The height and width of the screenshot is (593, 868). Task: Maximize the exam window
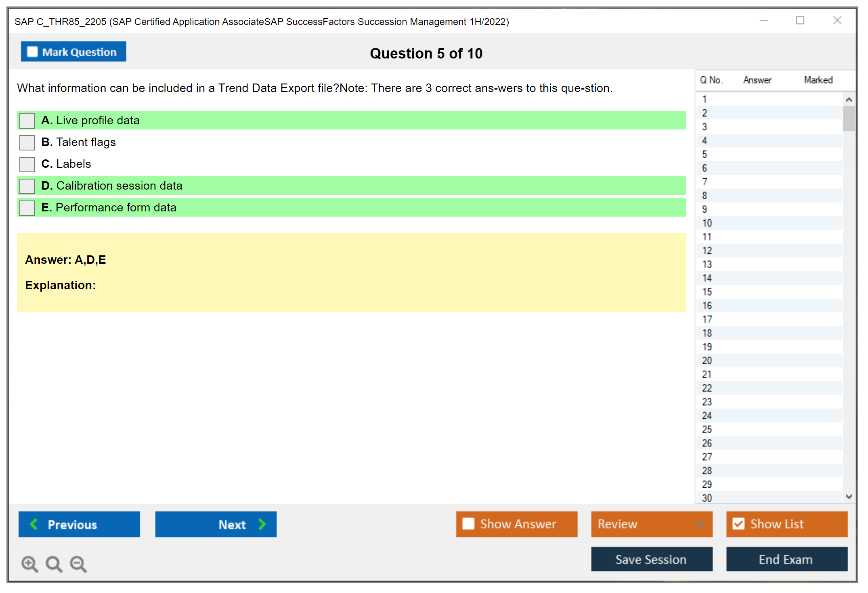[800, 21]
